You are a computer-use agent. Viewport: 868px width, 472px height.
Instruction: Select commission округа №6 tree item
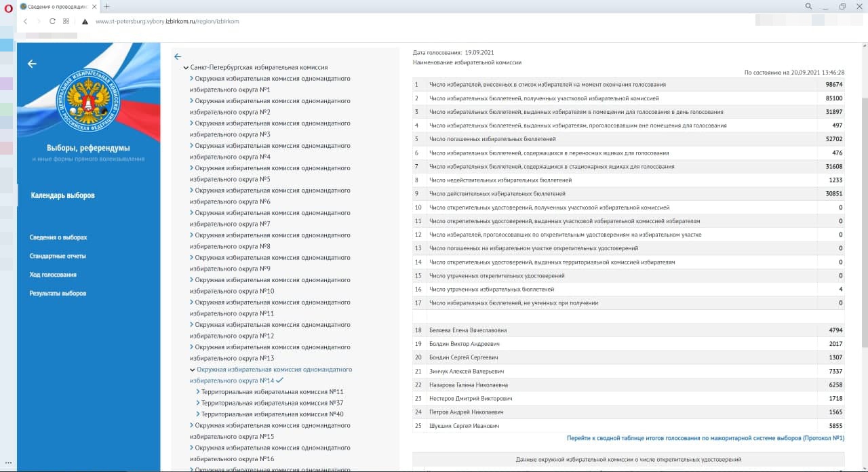tap(270, 196)
